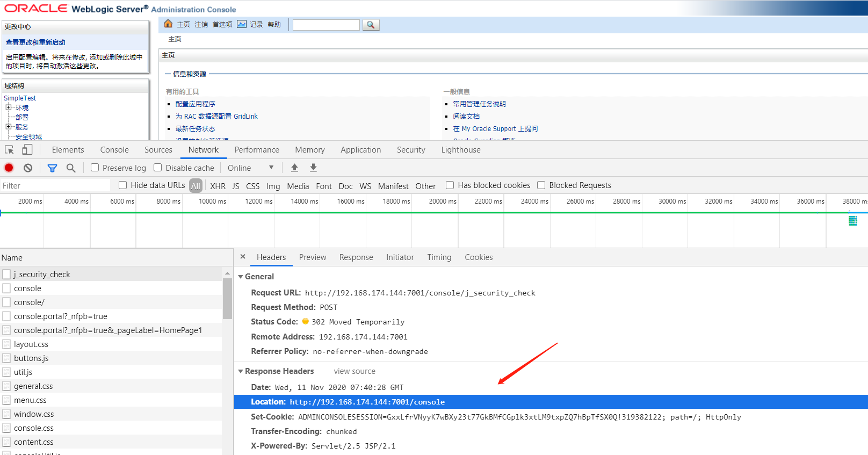This screenshot has height=455, width=868.
Task: Filter requests by Img type
Action: click(x=273, y=186)
